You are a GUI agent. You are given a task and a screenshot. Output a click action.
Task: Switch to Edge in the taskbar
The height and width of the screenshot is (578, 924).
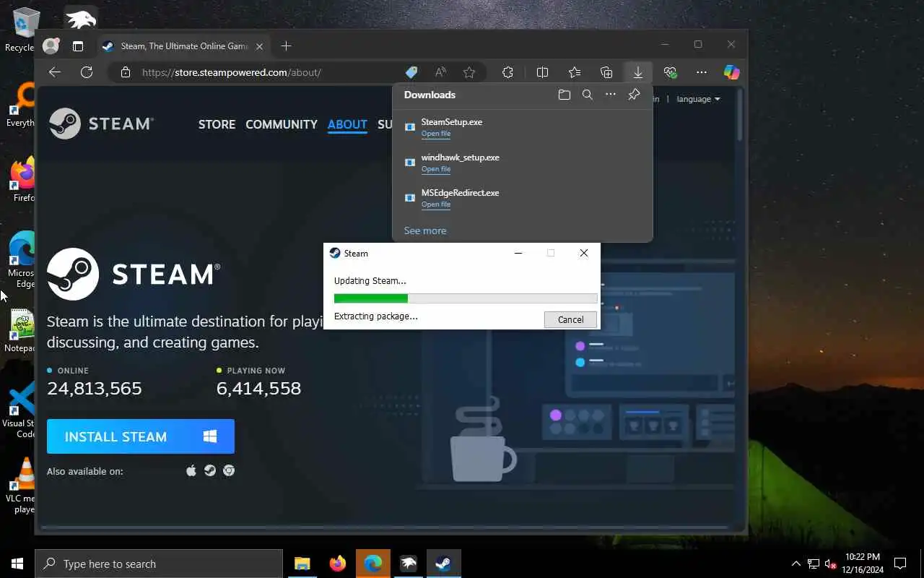(372, 564)
